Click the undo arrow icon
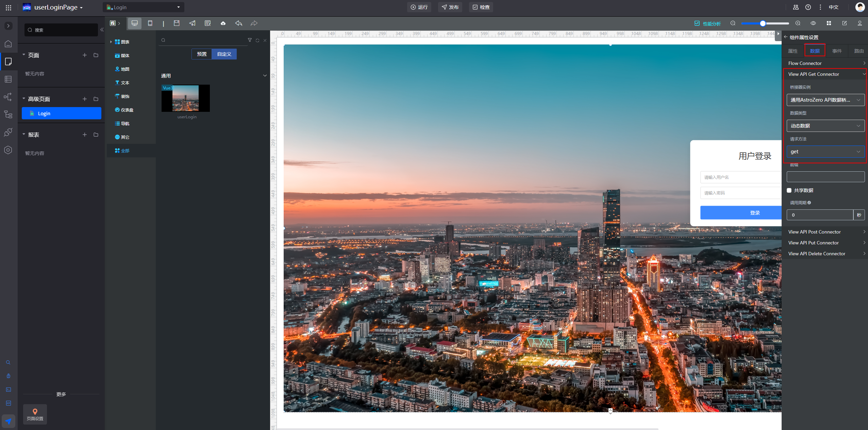Image resolution: width=868 pixels, height=430 pixels. [x=239, y=23]
